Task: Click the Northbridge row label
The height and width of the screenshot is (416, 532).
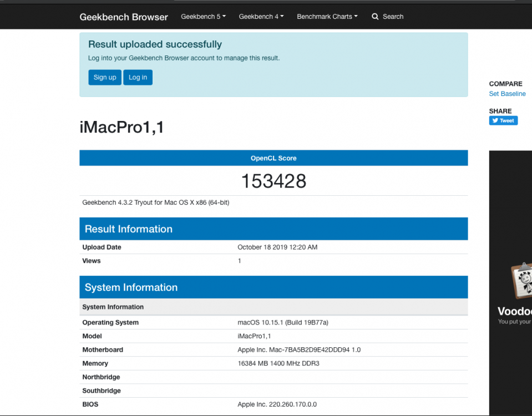Action: [x=101, y=377]
